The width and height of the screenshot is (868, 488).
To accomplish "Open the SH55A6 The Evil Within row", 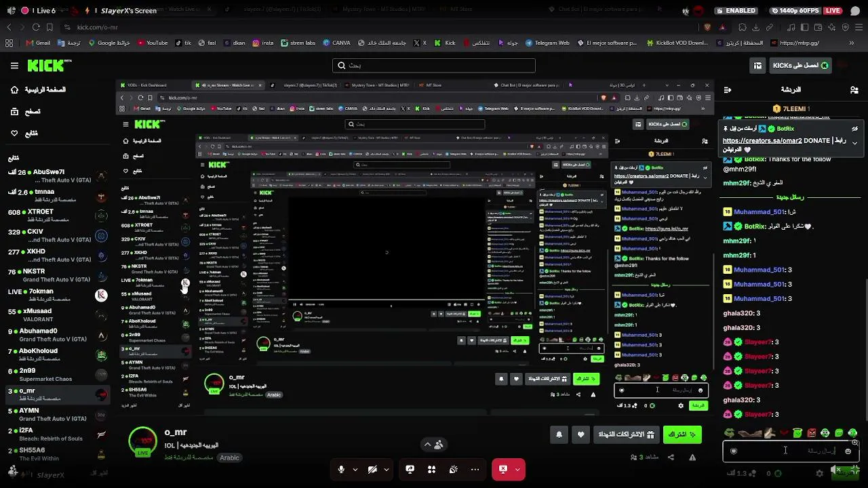I will (57, 453).
